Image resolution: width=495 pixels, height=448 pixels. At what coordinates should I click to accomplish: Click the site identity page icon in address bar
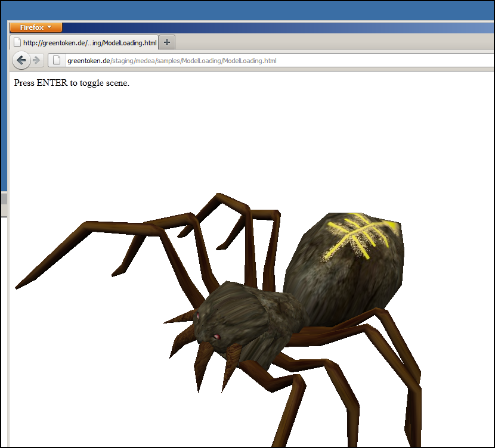click(x=57, y=60)
